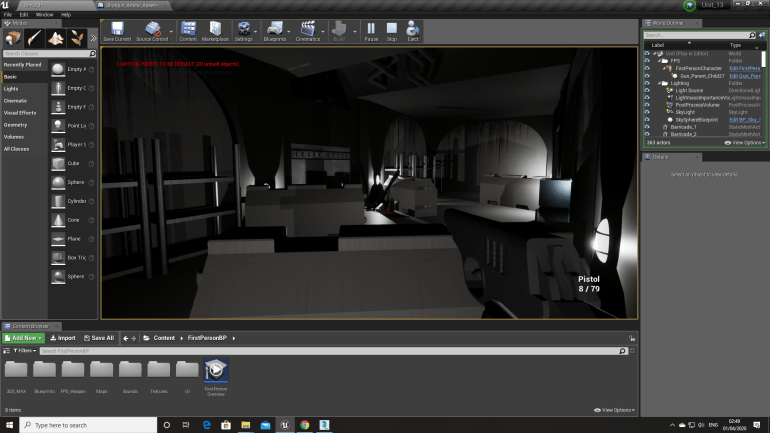Viewport: 770px width, 433px height.
Task: Click the Cinematics clapperboard icon
Action: (x=308, y=31)
